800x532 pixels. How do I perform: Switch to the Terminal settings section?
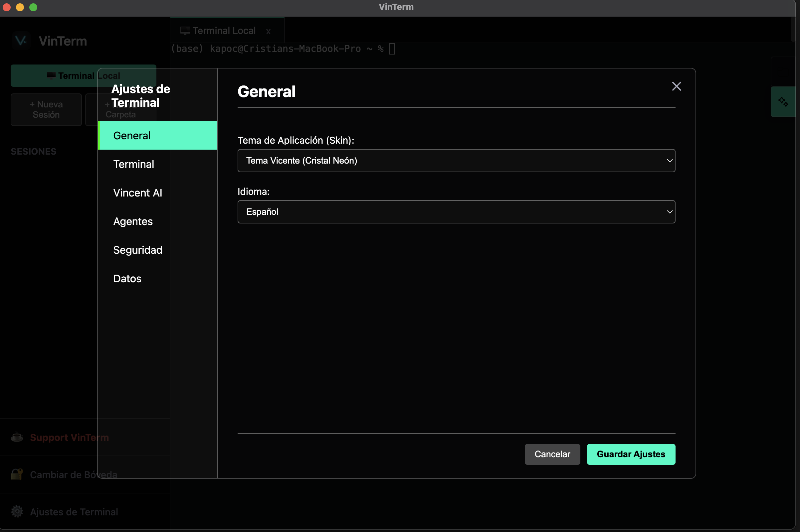pos(157,164)
